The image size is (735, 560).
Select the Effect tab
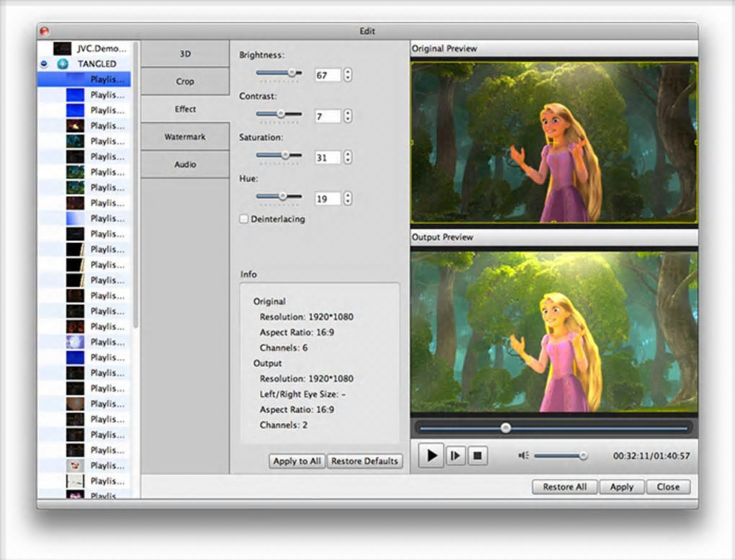185,109
